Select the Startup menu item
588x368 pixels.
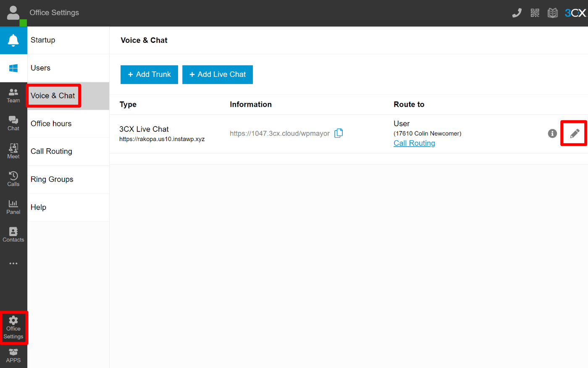(x=68, y=40)
